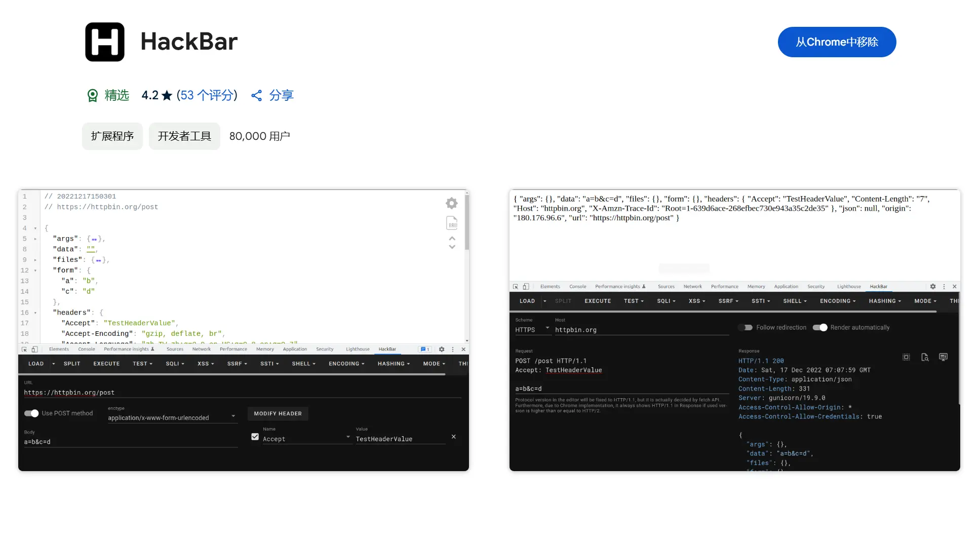Click the 扩展程序 category chip
This screenshot has height=541, width=980.
[112, 136]
